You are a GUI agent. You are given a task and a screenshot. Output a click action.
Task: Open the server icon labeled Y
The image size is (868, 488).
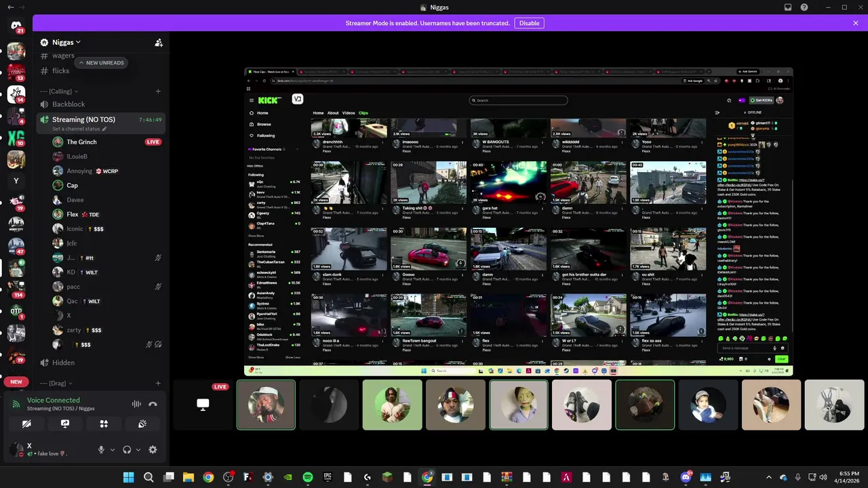tap(16, 181)
